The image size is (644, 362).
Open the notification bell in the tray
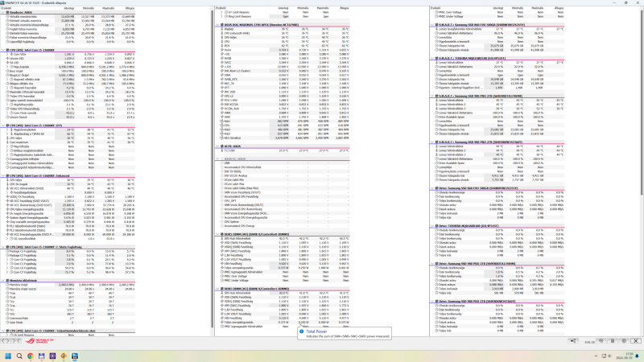click(x=638, y=356)
